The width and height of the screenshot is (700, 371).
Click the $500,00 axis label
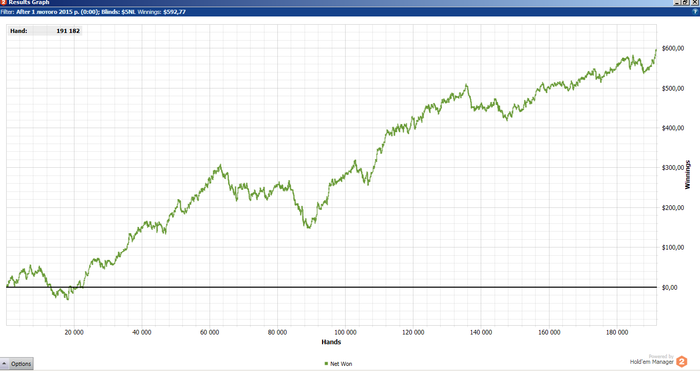coord(673,88)
